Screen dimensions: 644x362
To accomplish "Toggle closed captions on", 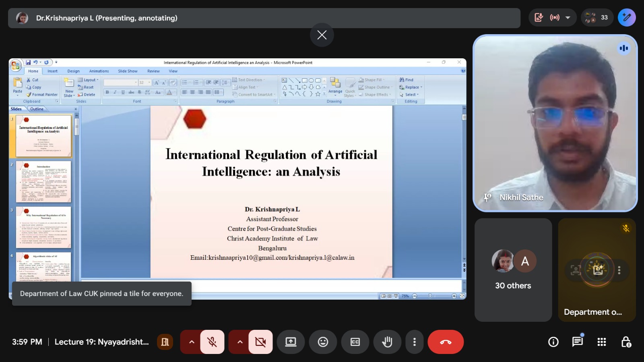I will [355, 342].
